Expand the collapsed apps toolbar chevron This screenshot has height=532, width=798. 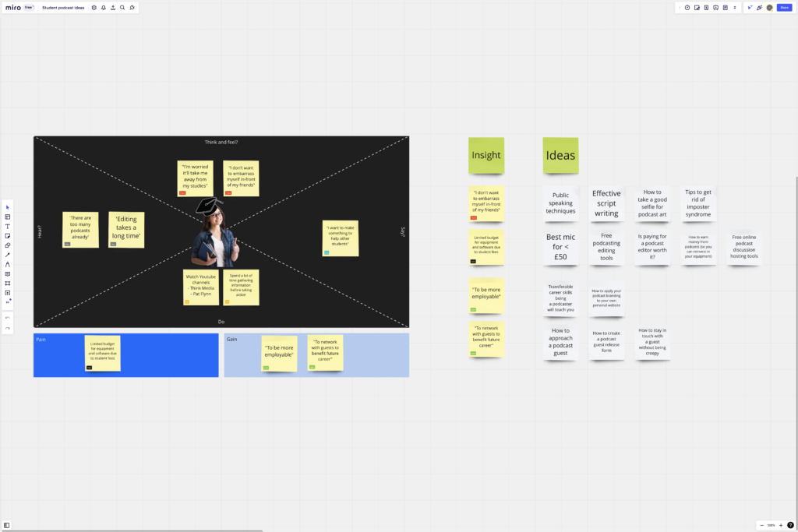click(x=680, y=8)
